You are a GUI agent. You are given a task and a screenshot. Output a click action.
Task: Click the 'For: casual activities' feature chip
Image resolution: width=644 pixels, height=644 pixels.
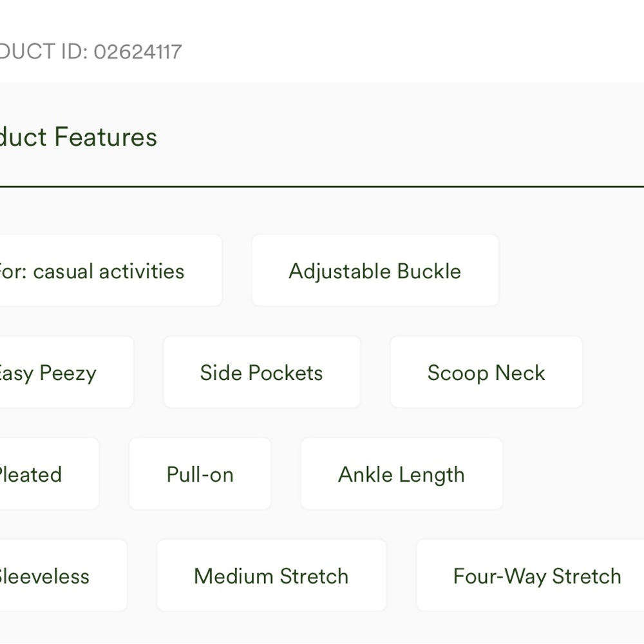97,271
